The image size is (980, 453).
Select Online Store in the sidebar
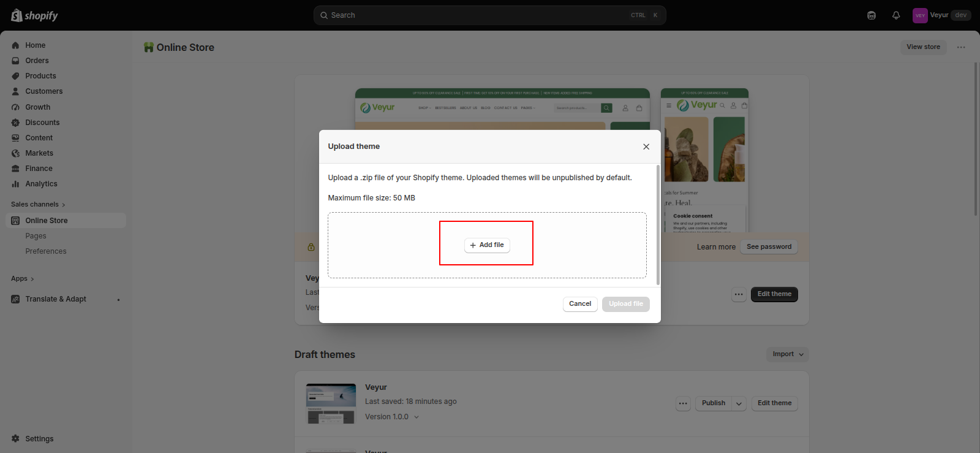point(66,221)
